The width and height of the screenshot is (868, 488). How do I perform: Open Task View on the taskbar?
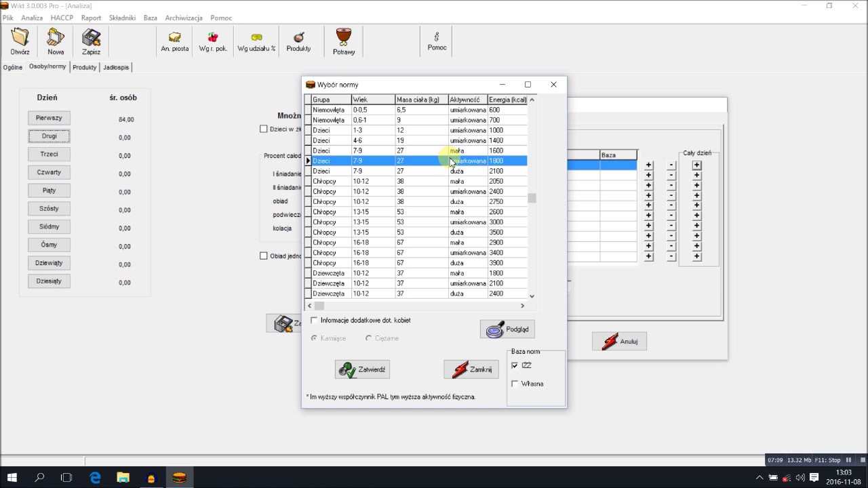(66, 478)
